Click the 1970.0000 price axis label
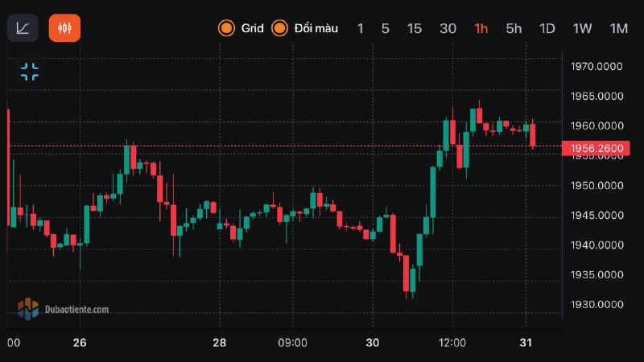 [597, 66]
